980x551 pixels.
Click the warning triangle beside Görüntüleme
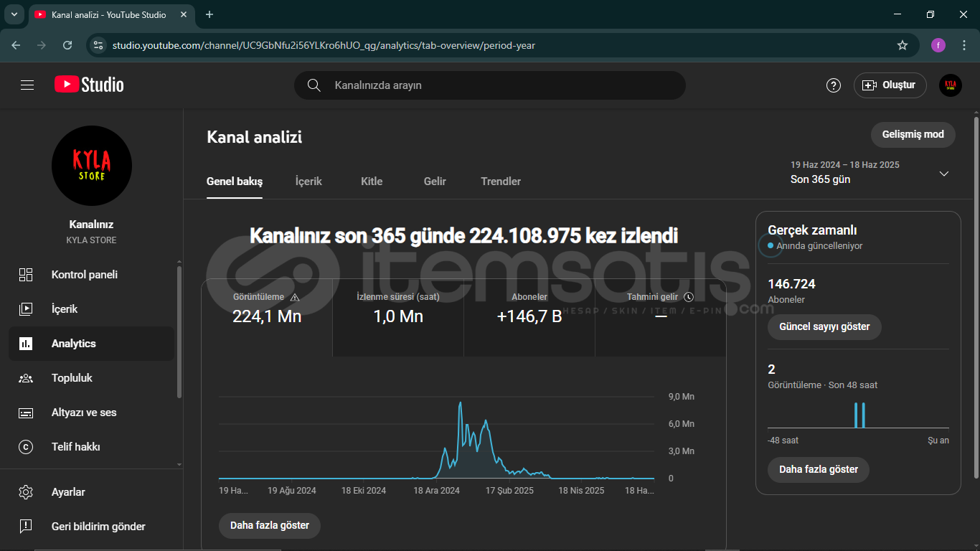294,297
